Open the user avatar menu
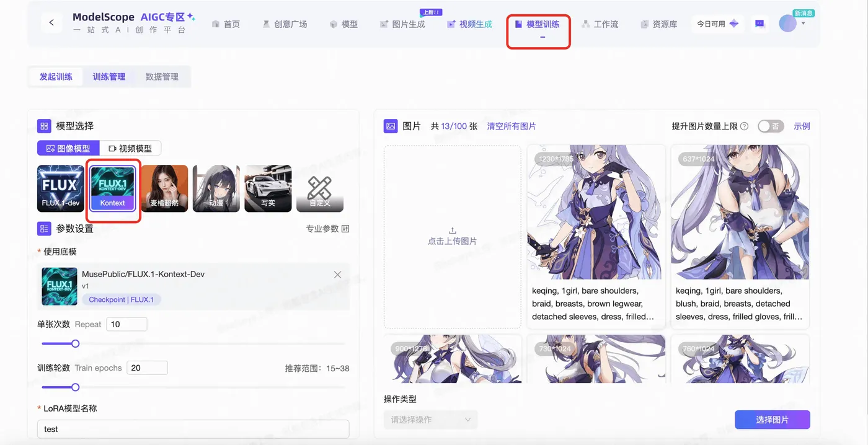The width and height of the screenshot is (868, 445). pyautogui.click(x=787, y=24)
